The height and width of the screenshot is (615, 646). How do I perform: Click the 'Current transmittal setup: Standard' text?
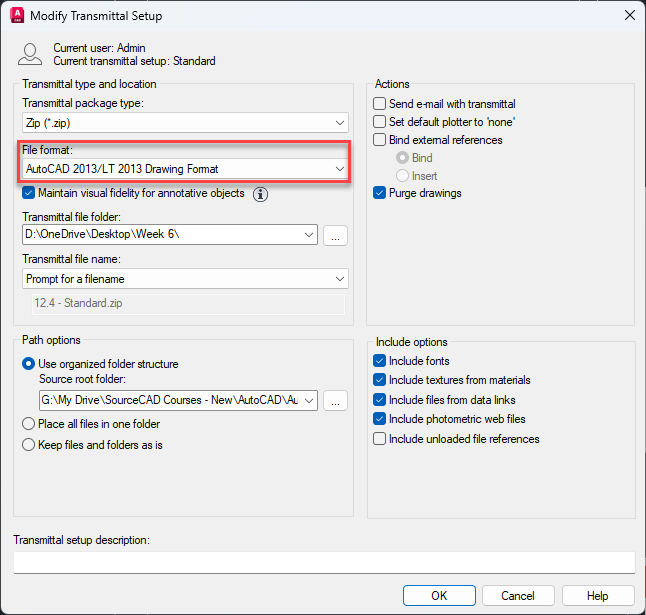[134, 61]
